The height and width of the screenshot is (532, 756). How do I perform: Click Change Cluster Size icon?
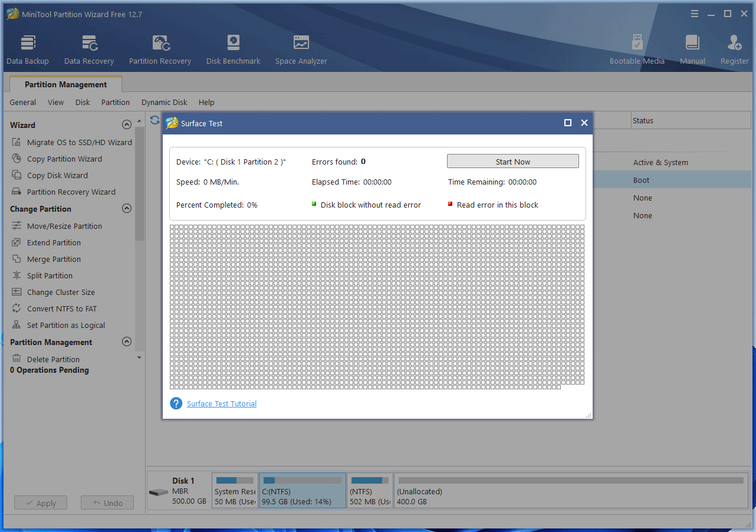[x=17, y=292]
